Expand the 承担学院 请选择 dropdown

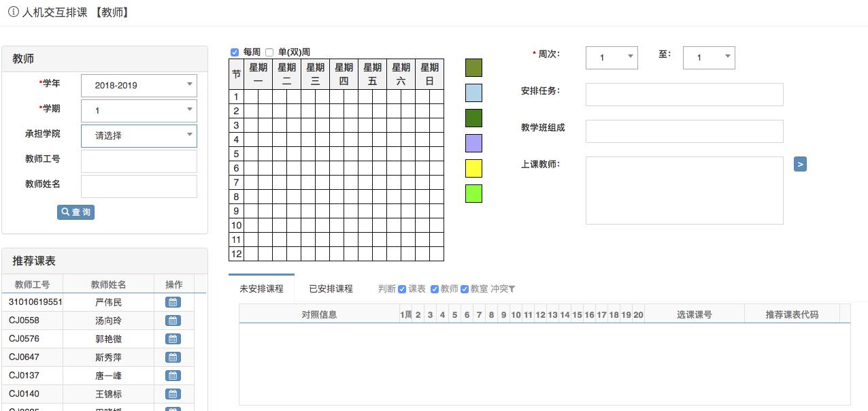[138, 135]
